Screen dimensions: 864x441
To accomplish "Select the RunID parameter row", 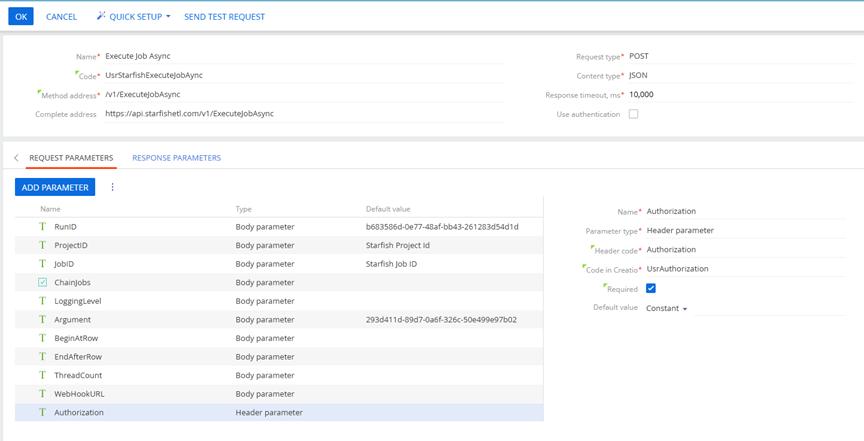I will click(x=279, y=227).
